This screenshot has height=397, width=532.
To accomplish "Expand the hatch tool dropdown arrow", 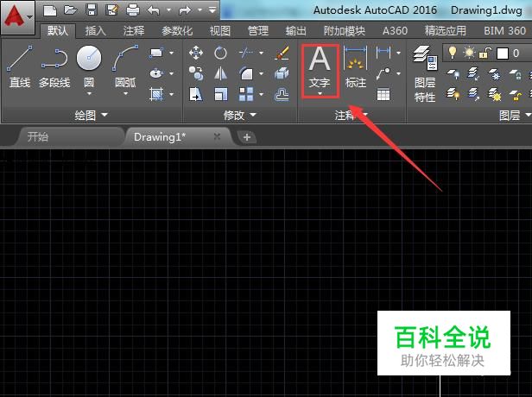I will coord(171,94).
